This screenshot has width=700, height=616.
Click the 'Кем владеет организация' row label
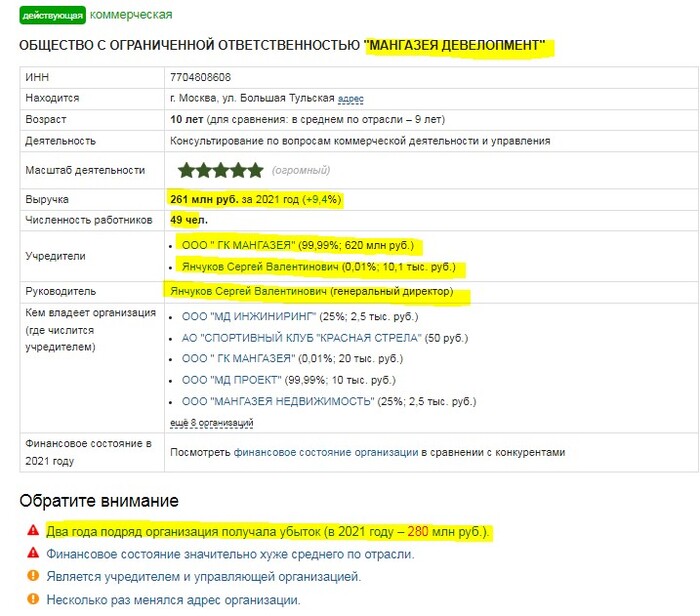pyautogui.click(x=91, y=330)
